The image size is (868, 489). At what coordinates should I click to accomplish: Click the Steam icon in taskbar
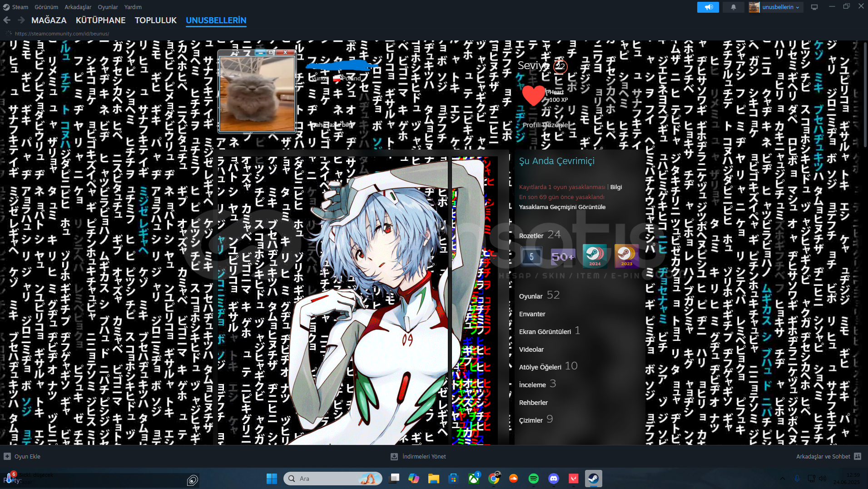click(x=594, y=479)
